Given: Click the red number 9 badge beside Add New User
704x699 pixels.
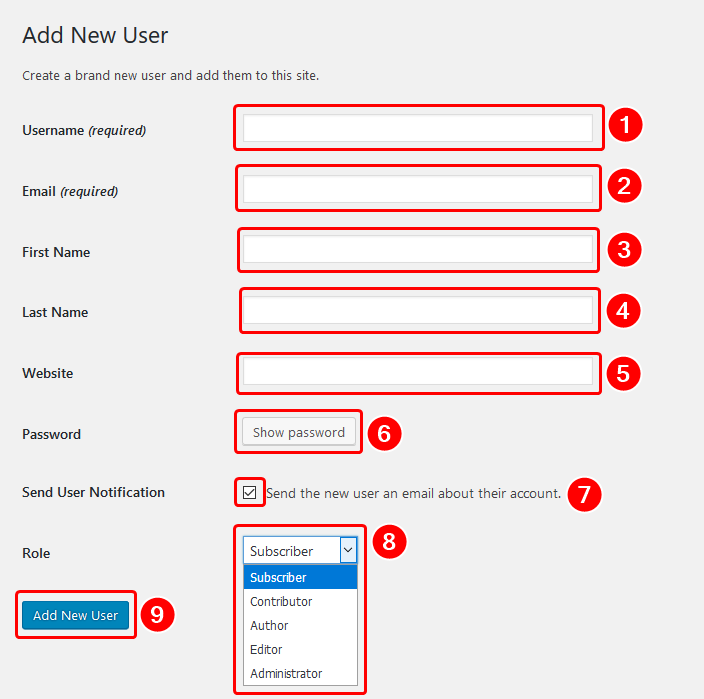Looking at the screenshot, I should 157,615.
